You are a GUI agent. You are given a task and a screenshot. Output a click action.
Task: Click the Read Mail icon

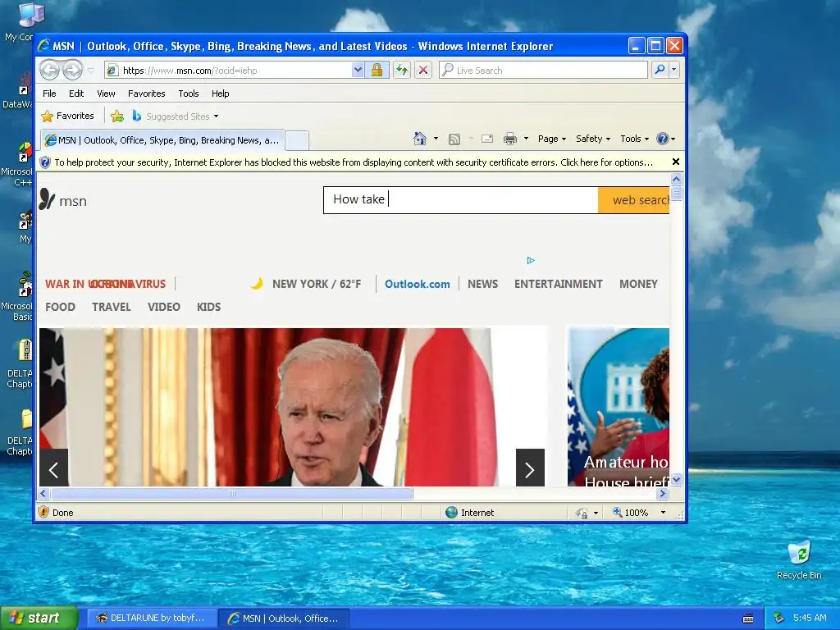pyautogui.click(x=487, y=139)
